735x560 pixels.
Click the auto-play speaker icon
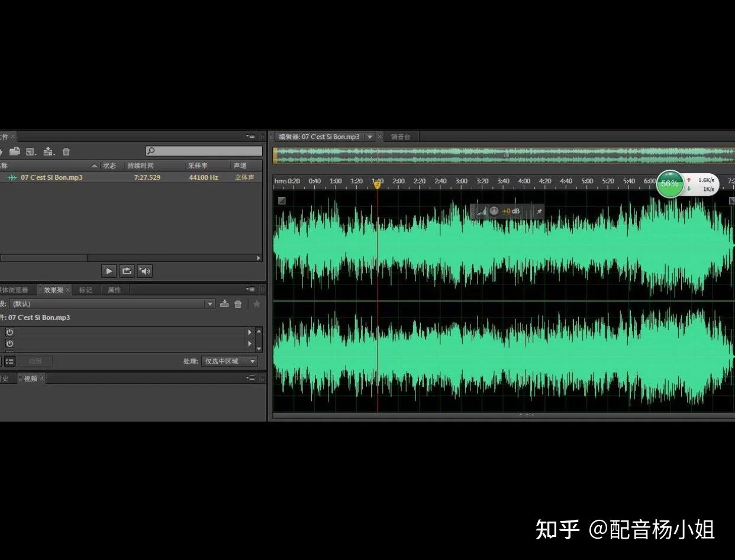point(144,271)
